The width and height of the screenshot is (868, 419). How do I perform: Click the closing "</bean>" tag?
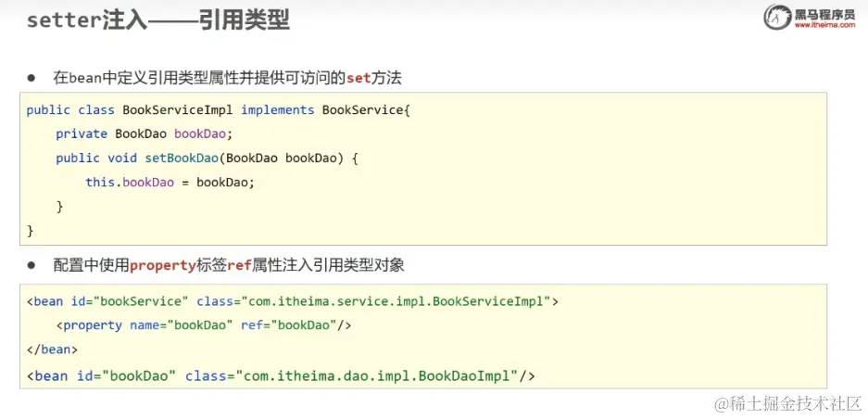52,349
